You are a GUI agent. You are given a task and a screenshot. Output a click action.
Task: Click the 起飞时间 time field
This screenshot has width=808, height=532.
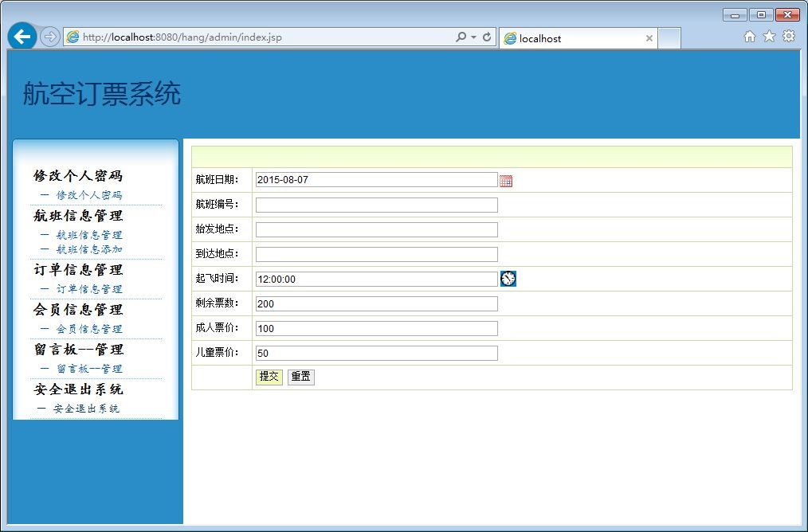[377, 279]
